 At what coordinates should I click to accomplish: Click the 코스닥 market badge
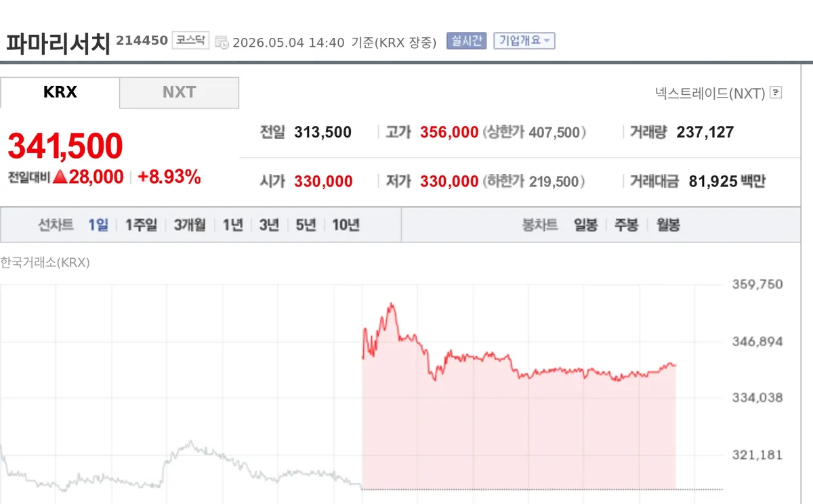[190, 41]
